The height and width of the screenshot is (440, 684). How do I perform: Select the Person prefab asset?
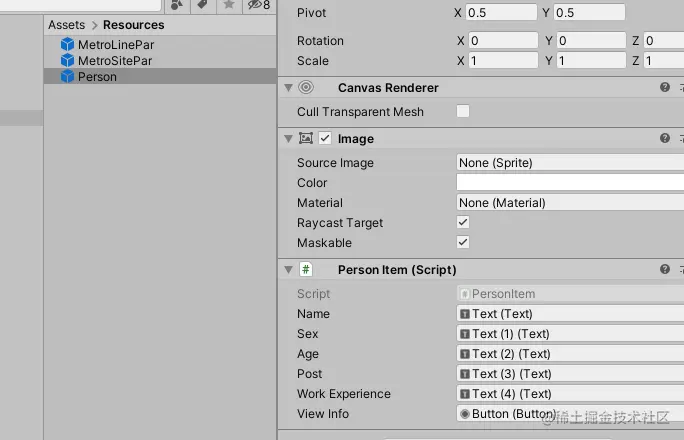coord(160,76)
